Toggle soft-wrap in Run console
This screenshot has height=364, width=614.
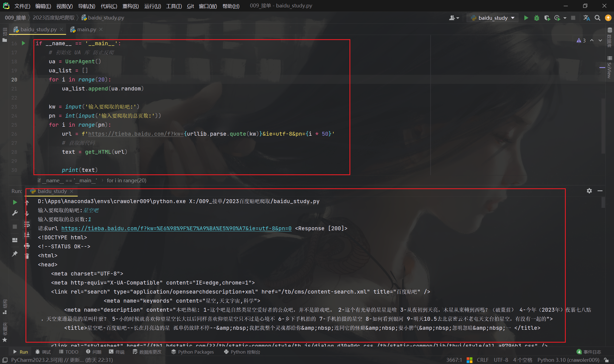click(27, 224)
